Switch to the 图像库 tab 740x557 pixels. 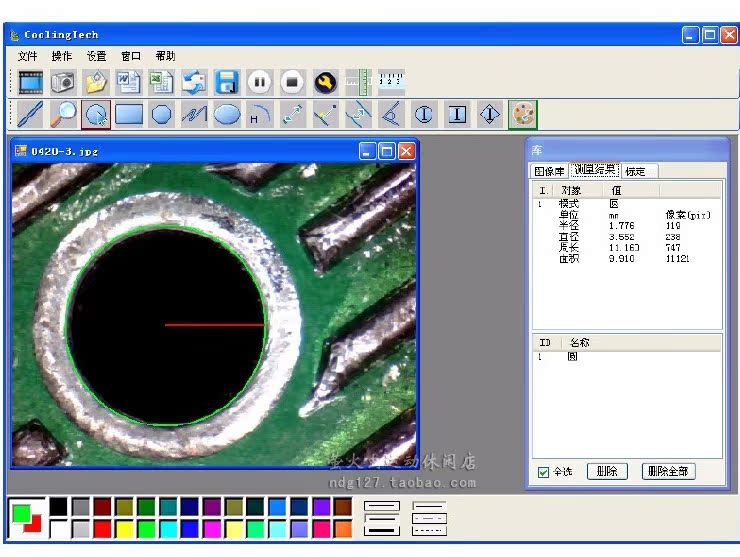549,171
